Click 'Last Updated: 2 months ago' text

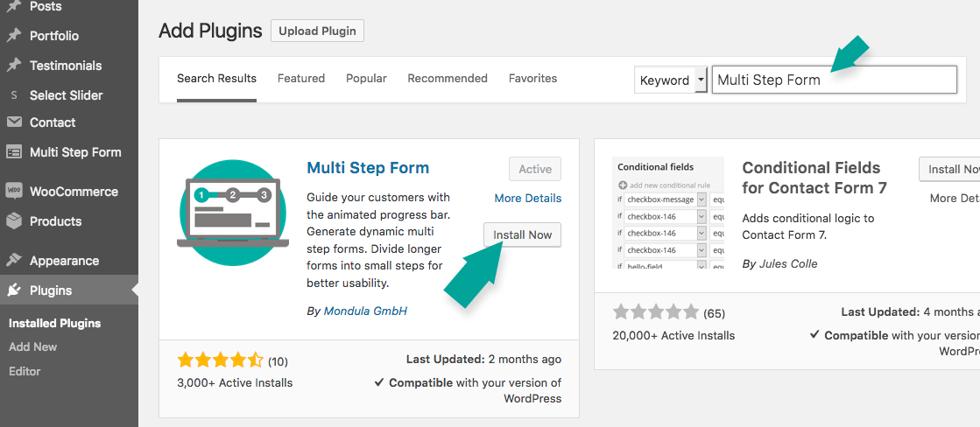(483, 360)
